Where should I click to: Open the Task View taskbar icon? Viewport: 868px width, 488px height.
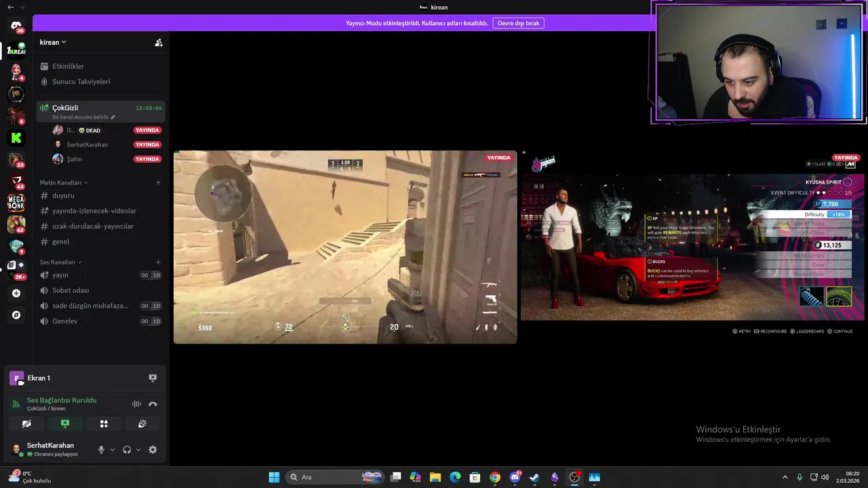(x=396, y=477)
